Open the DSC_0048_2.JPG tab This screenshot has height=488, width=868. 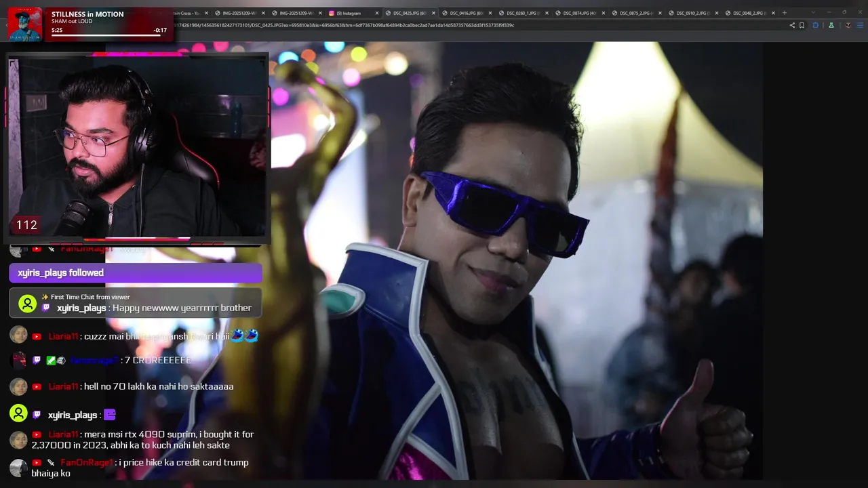[751, 13]
